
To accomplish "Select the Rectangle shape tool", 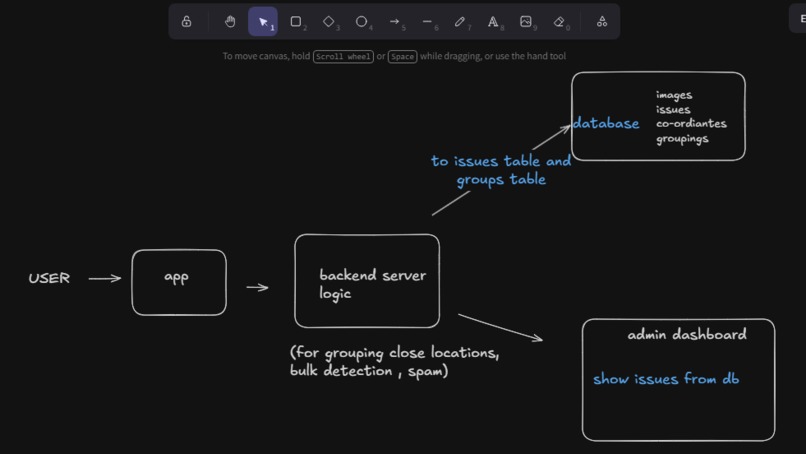I will [x=296, y=22].
